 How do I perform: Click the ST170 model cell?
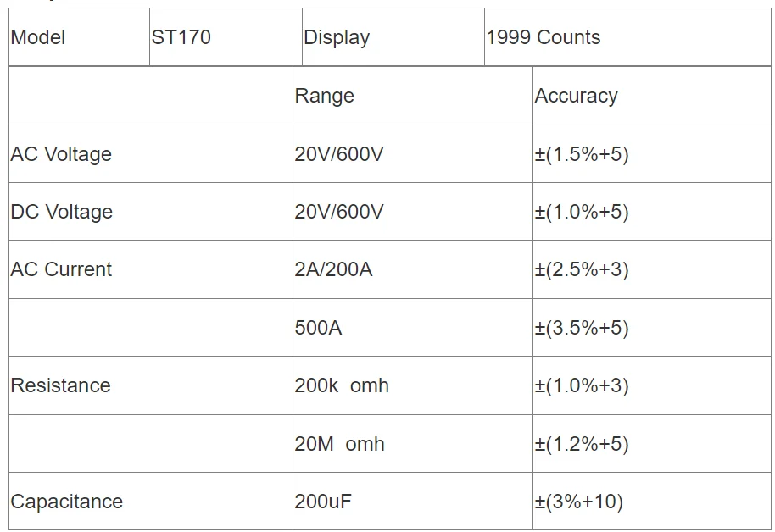click(x=226, y=37)
